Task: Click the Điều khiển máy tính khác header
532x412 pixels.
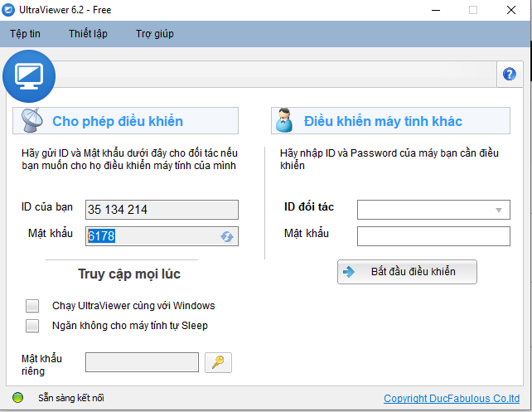Action: 390,121
